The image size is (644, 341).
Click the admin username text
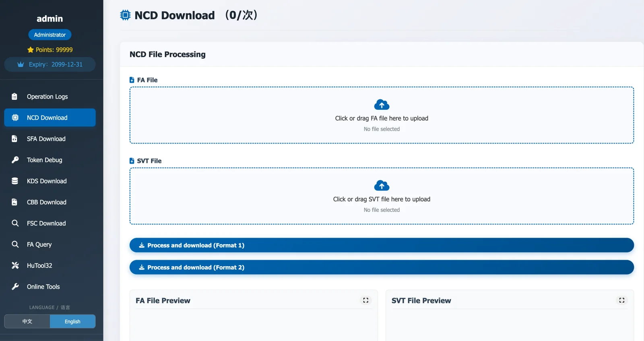click(50, 18)
